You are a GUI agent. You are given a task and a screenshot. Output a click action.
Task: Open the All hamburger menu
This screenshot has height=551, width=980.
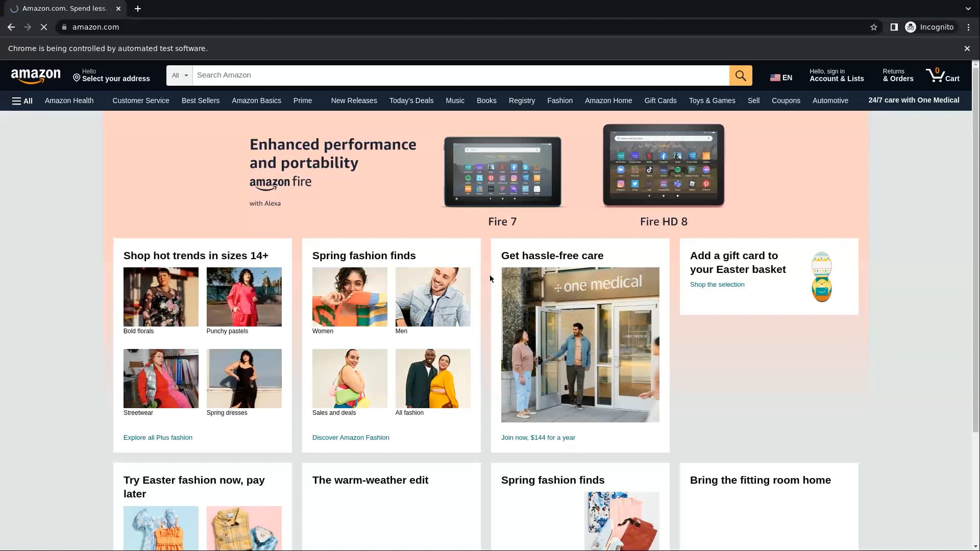pos(22,101)
